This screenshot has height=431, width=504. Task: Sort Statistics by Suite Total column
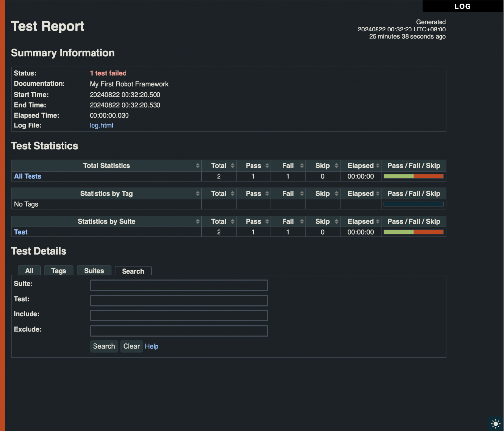coord(219,221)
